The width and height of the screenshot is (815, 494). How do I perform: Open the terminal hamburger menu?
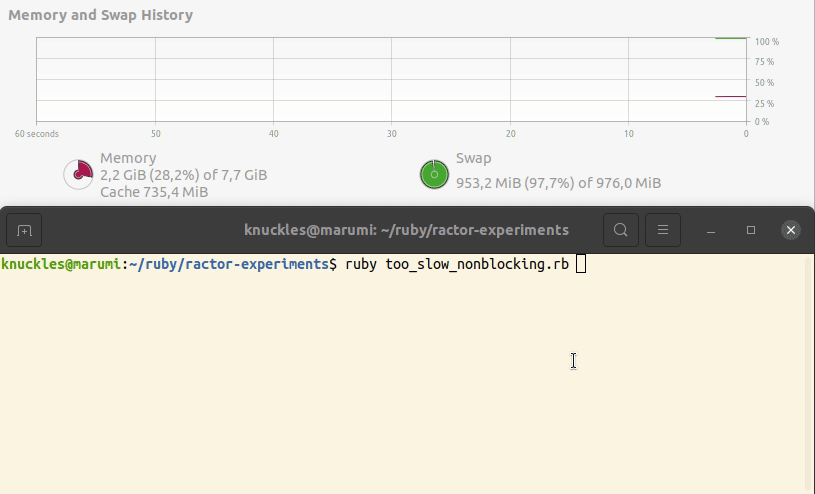[663, 230]
